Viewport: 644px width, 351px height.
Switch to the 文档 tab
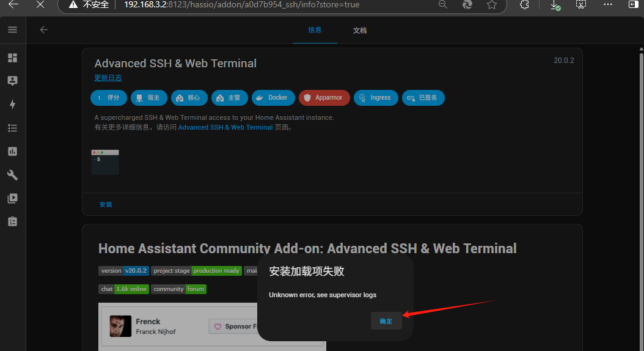(x=360, y=31)
